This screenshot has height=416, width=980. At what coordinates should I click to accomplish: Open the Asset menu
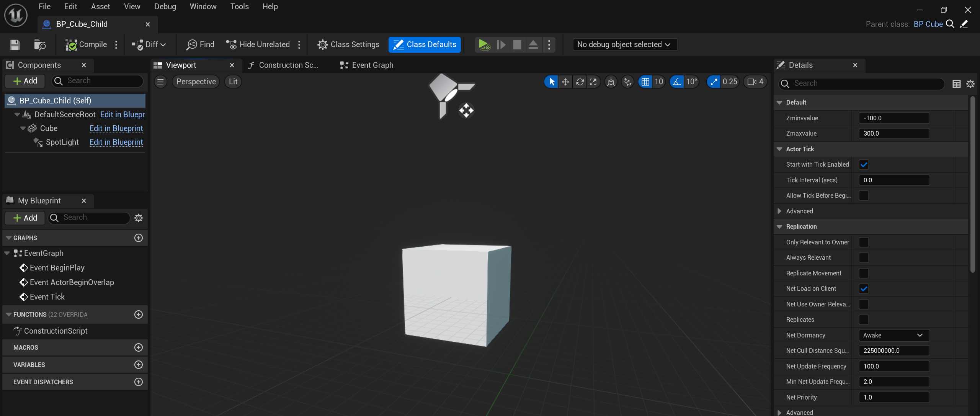coord(100,7)
